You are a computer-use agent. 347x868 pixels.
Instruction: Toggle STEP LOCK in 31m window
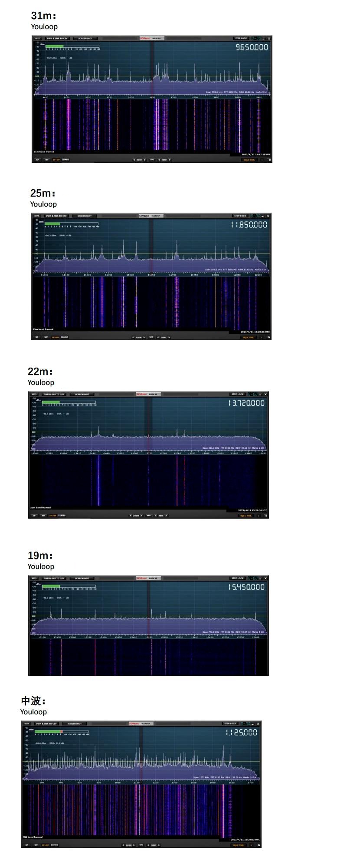pos(241,39)
